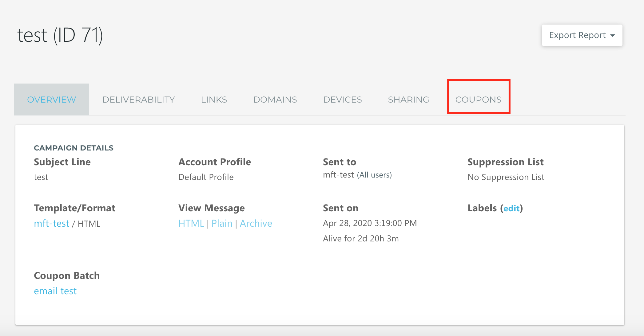Open the Deliverability tab
Screen dimensions: 644x336
click(x=138, y=100)
